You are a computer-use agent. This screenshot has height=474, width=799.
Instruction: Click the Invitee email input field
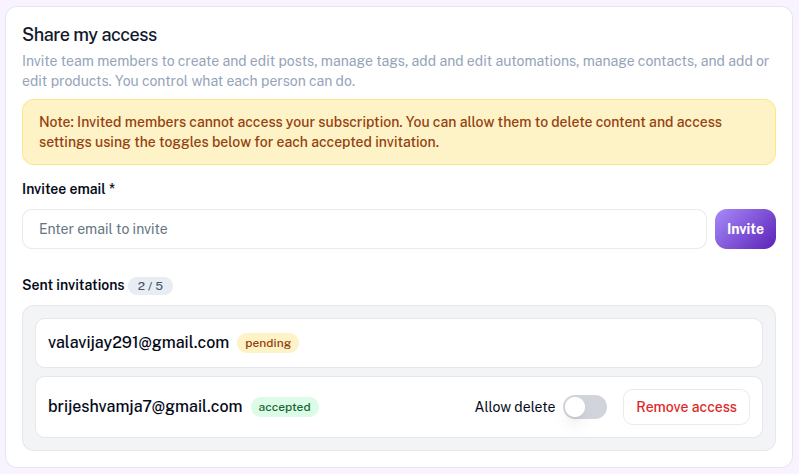tap(364, 229)
